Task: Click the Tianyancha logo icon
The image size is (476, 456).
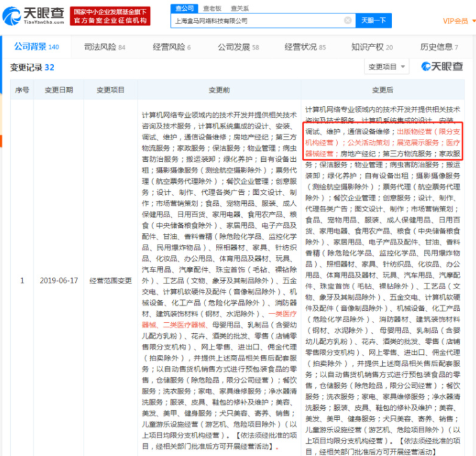Action: pos(11,16)
